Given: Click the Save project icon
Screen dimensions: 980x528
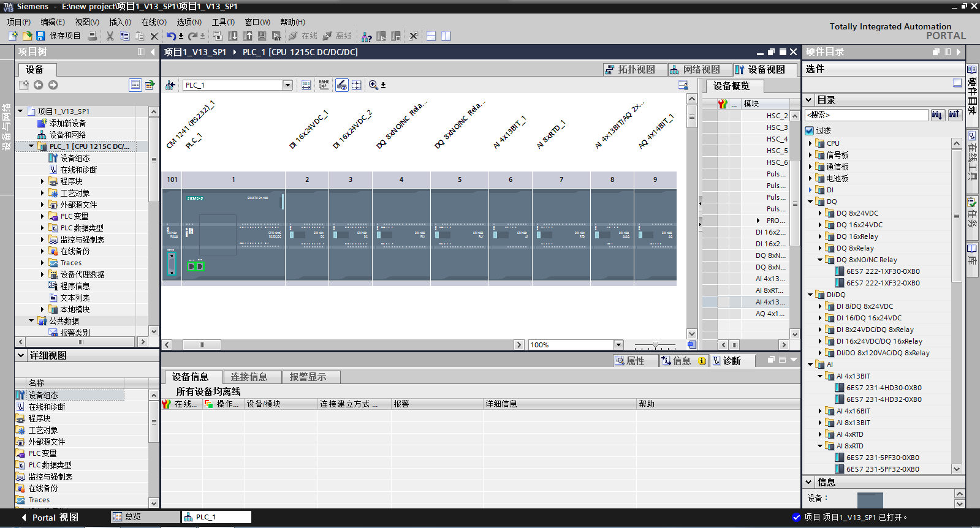Looking at the screenshot, I should click(40, 36).
